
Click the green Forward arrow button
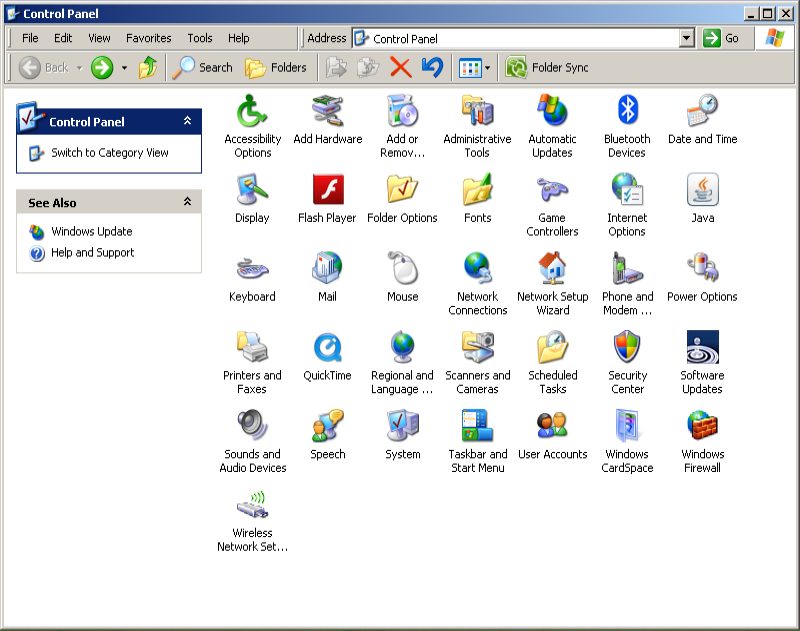(102, 67)
